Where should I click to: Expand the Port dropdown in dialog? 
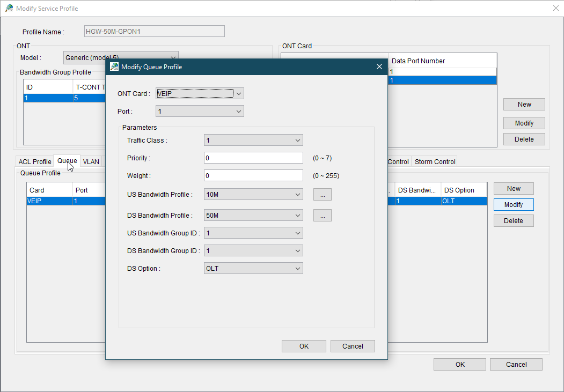(200, 112)
